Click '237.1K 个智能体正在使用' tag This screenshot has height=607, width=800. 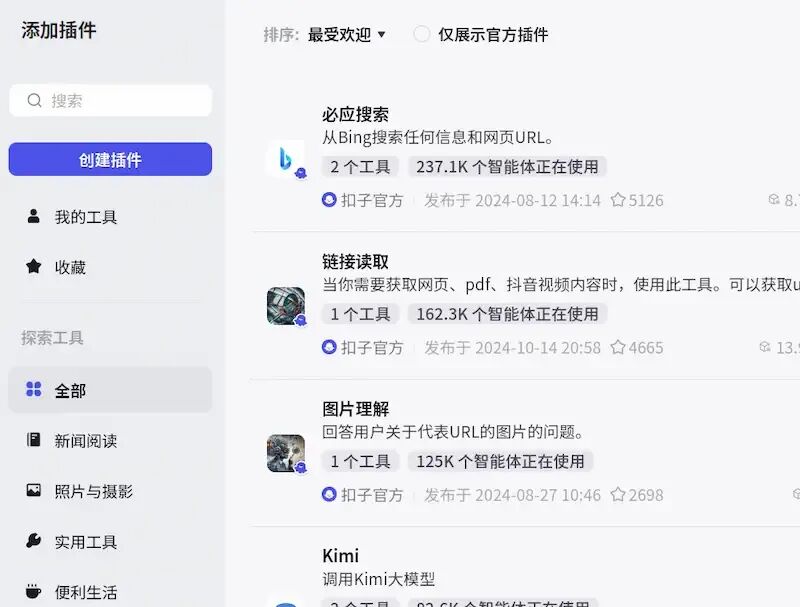click(x=507, y=167)
